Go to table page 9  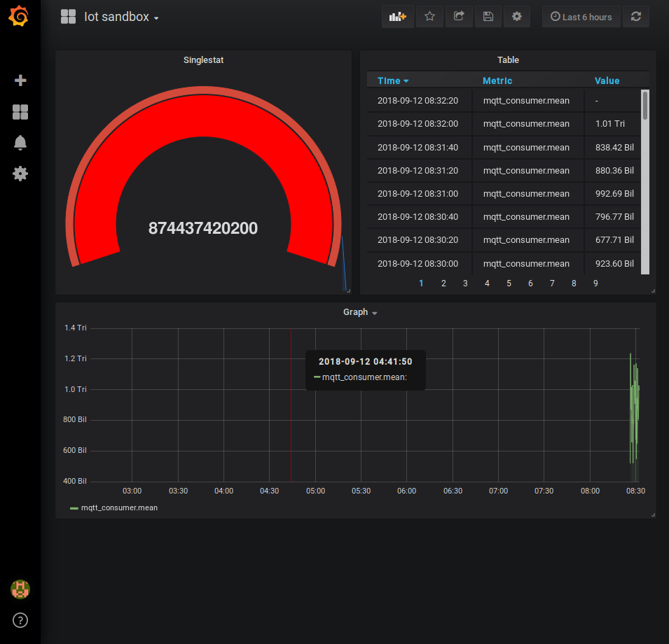point(595,283)
